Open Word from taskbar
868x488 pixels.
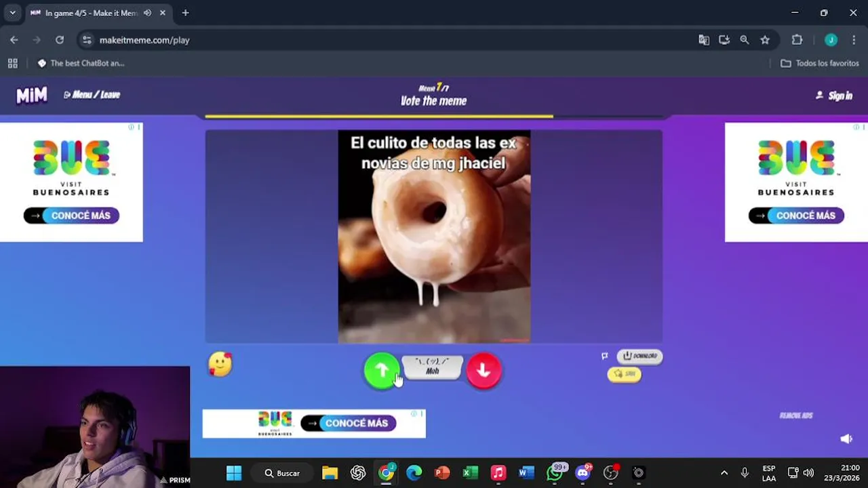pos(526,473)
